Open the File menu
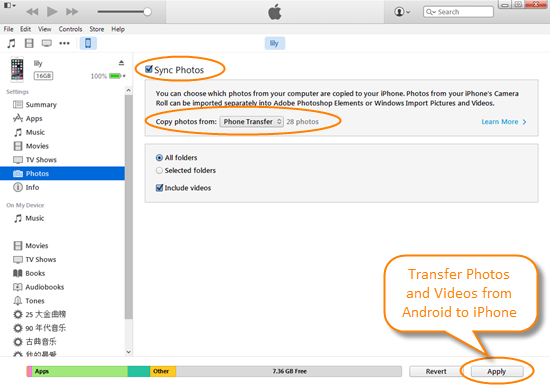 [x=8, y=29]
